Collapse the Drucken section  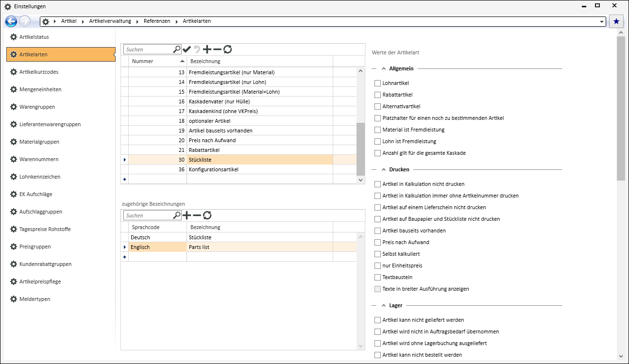click(x=384, y=169)
